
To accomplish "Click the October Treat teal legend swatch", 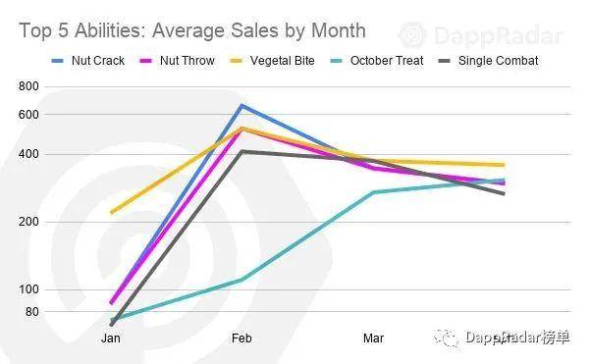I will click(336, 61).
